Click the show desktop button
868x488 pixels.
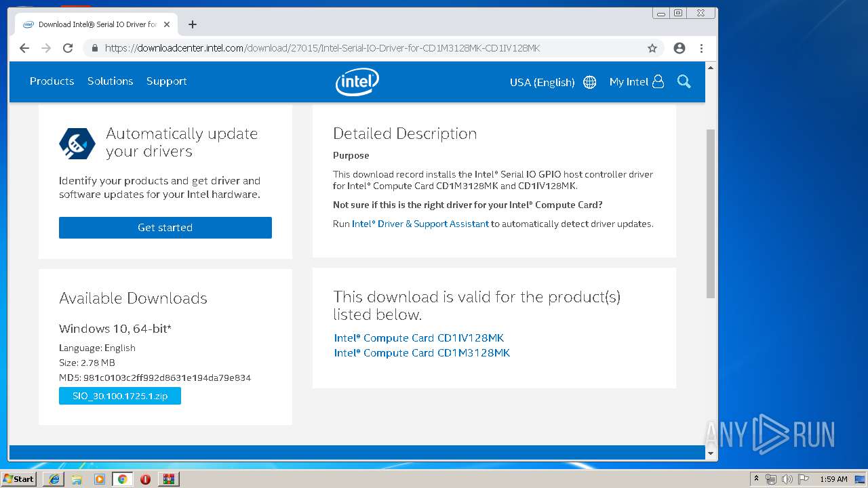click(861, 479)
